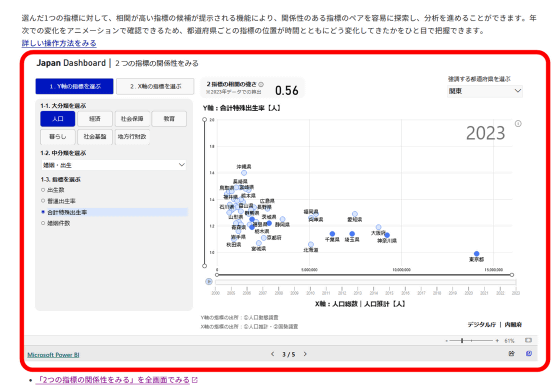
Task: Switch to the X-axis indicator selection tab
Action: point(155,86)
